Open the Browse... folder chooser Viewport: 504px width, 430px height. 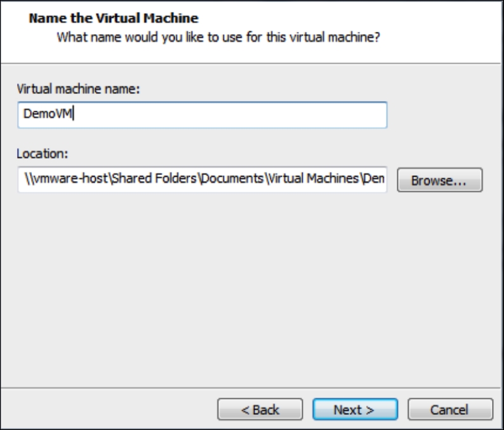click(440, 180)
